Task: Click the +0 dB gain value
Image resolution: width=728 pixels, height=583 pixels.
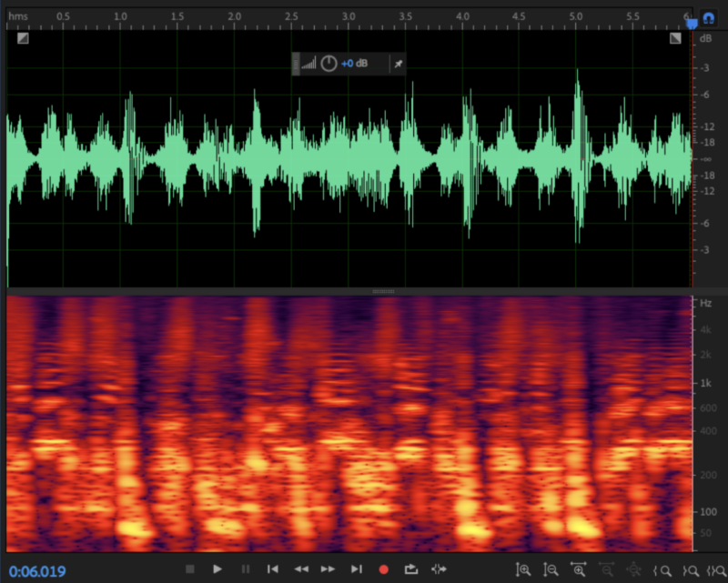Action: (x=355, y=63)
